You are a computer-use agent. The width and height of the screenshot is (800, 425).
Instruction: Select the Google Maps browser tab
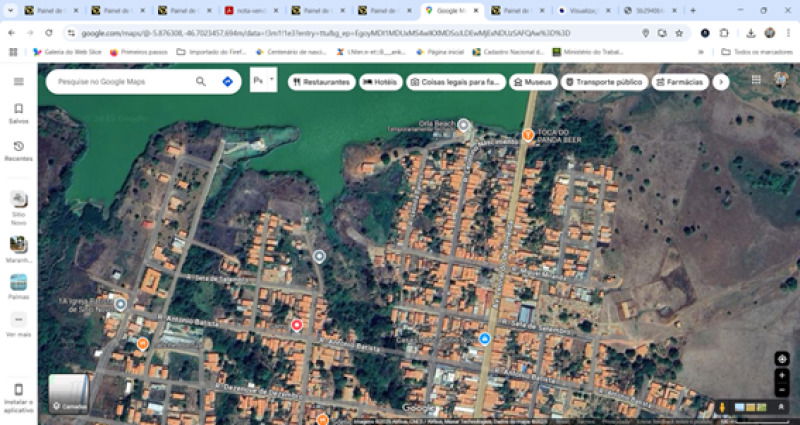(x=451, y=11)
